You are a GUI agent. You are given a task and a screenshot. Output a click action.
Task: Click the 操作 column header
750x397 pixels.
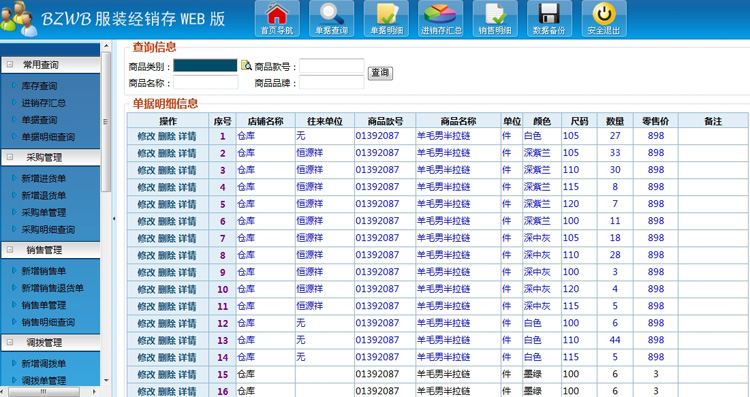click(168, 121)
